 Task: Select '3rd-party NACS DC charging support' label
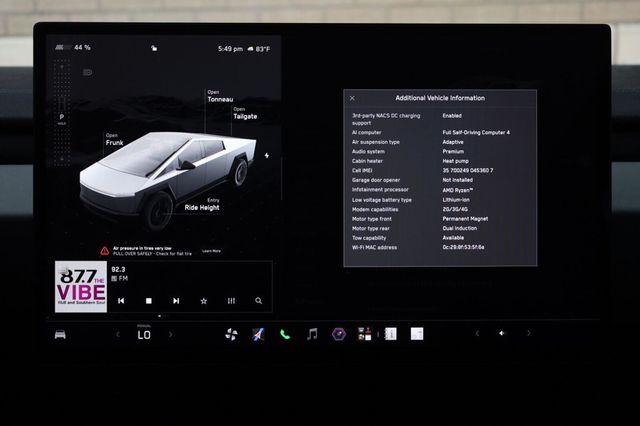386,119
